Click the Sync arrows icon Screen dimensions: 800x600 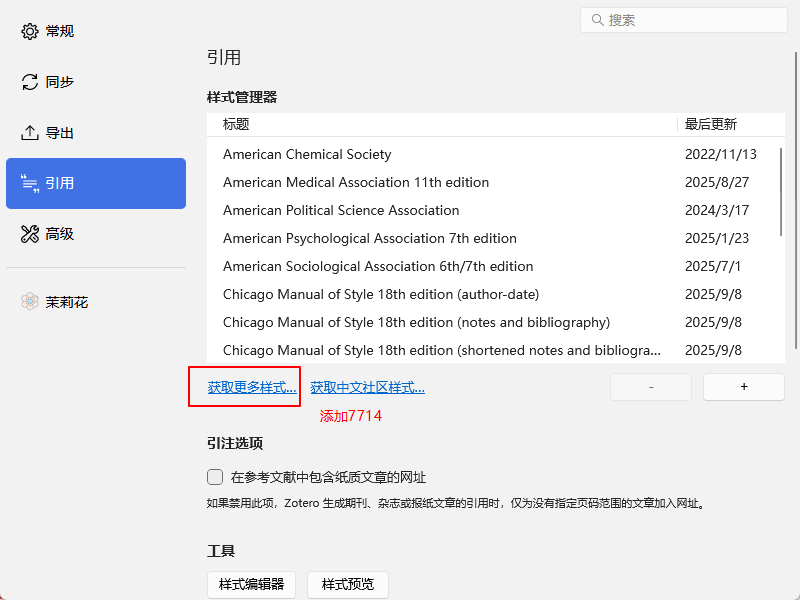coord(30,82)
